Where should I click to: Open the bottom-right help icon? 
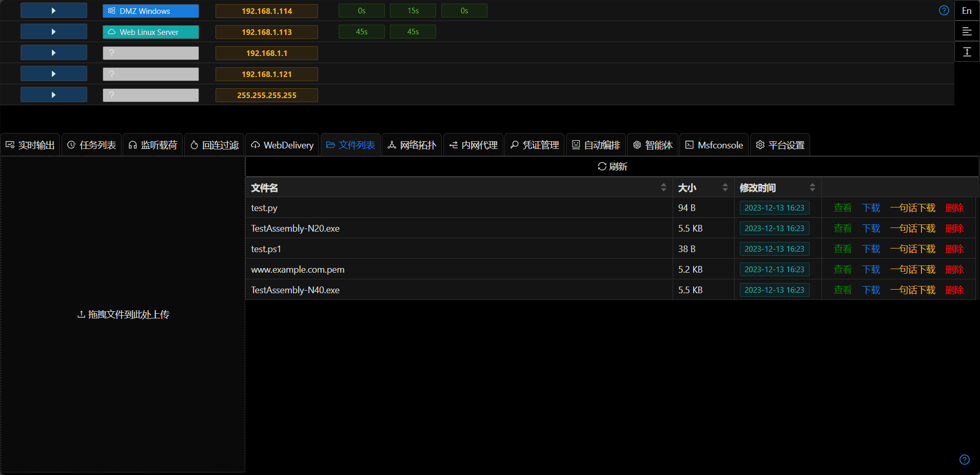coord(965,460)
